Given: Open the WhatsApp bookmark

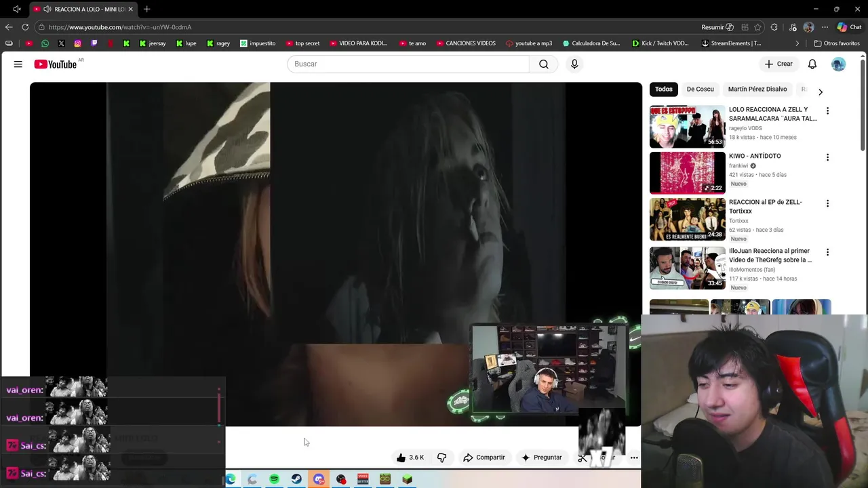Looking at the screenshot, I should point(45,43).
